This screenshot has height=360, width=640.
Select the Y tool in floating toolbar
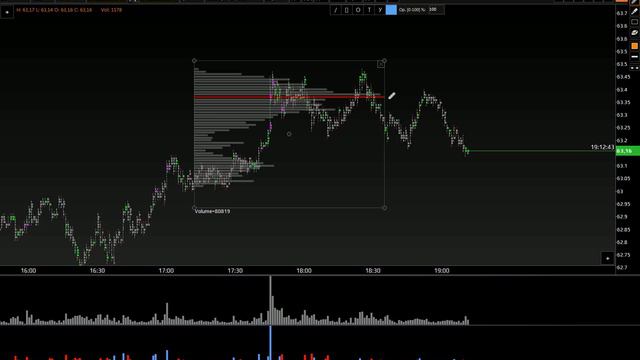380,10
